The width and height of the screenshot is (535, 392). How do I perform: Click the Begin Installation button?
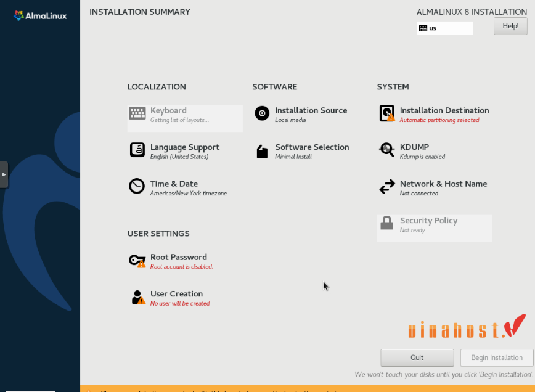(x=497, y=357)
